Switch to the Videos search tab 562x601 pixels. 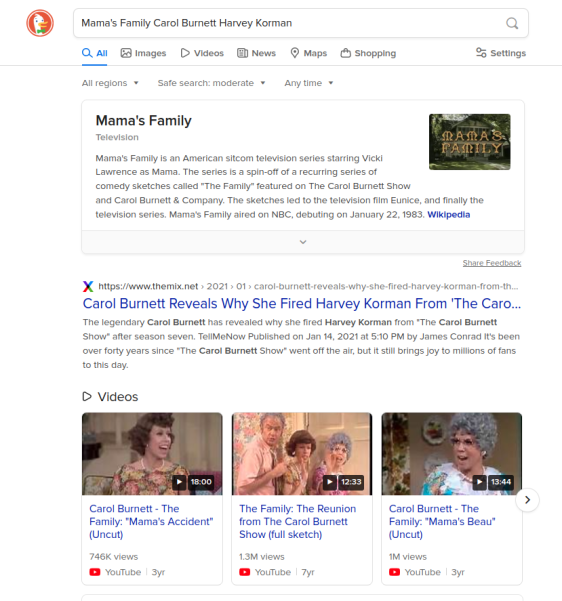point(202,53)
